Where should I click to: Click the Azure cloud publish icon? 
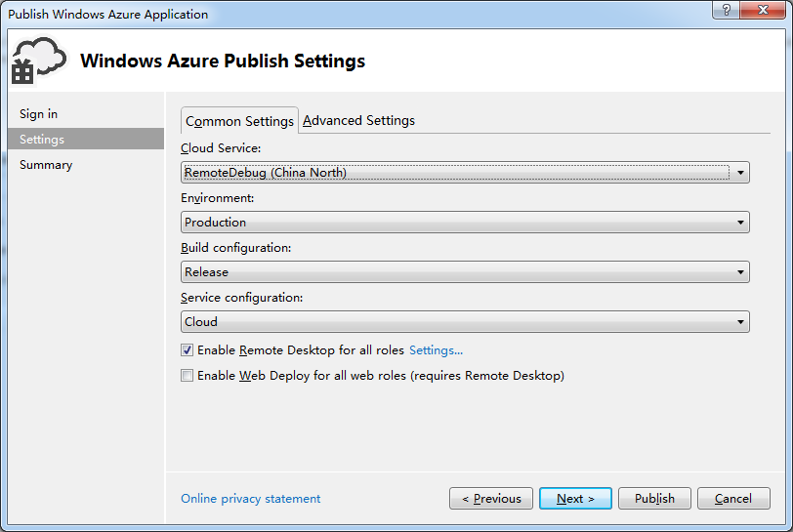click(x=39, y=61)
